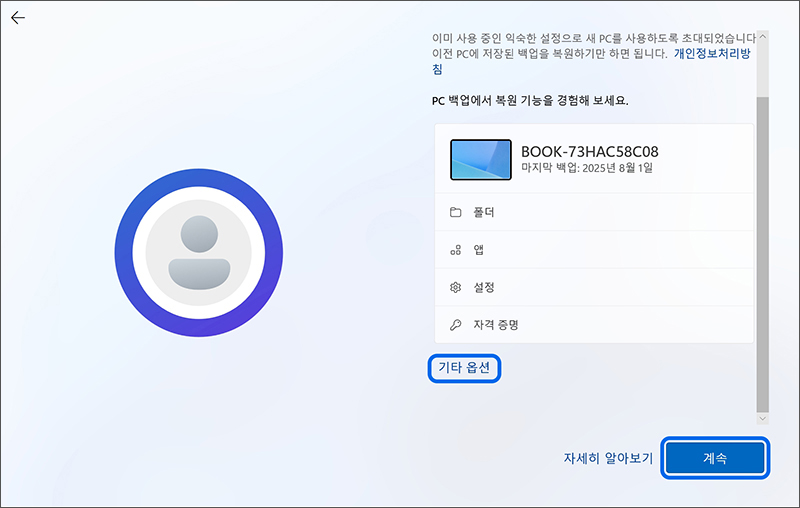Click the vertical scrollbar thumb
Viewport: 800px width, 508px height.
tap(763, 254)
